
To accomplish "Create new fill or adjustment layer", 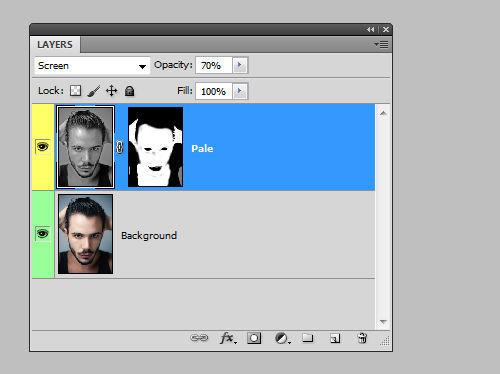I will click(283, 338).
